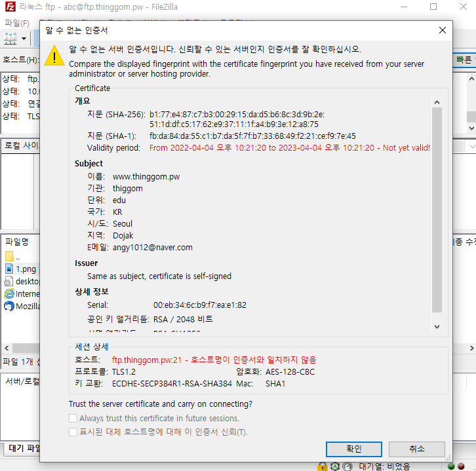Click the desktop.ini settings file icon
This screenshot has height=471, width=476.
pos(9,282)
